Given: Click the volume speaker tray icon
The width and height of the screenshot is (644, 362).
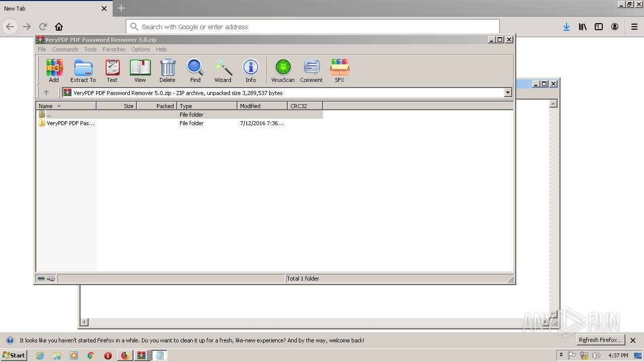Looking at the screenshot, I should click(596, 355).
